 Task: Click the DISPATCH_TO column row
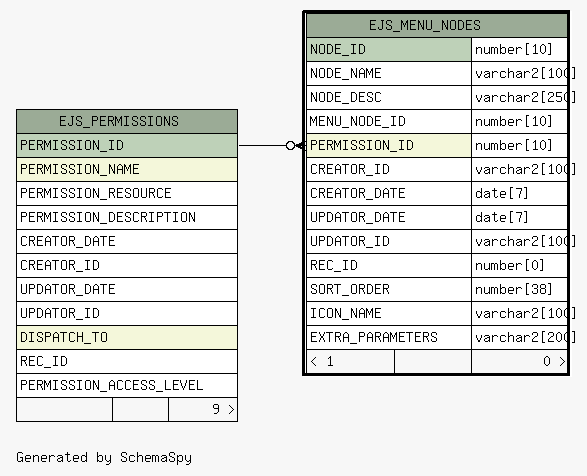[x=127, y=337]
